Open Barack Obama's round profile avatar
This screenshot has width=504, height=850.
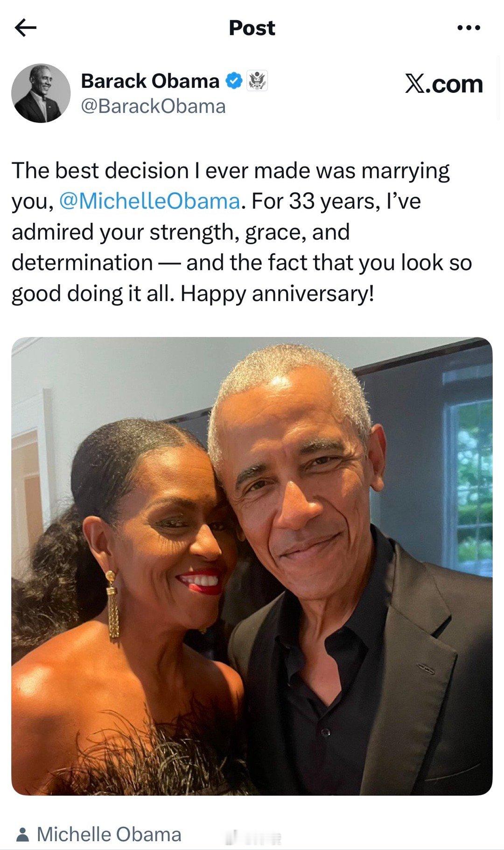click(x=41, y=93)
